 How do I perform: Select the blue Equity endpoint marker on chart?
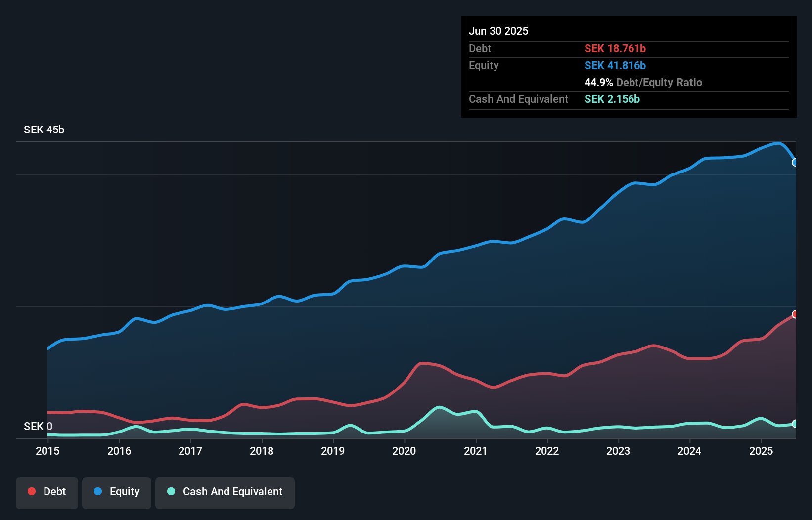[x=795, y=162]
